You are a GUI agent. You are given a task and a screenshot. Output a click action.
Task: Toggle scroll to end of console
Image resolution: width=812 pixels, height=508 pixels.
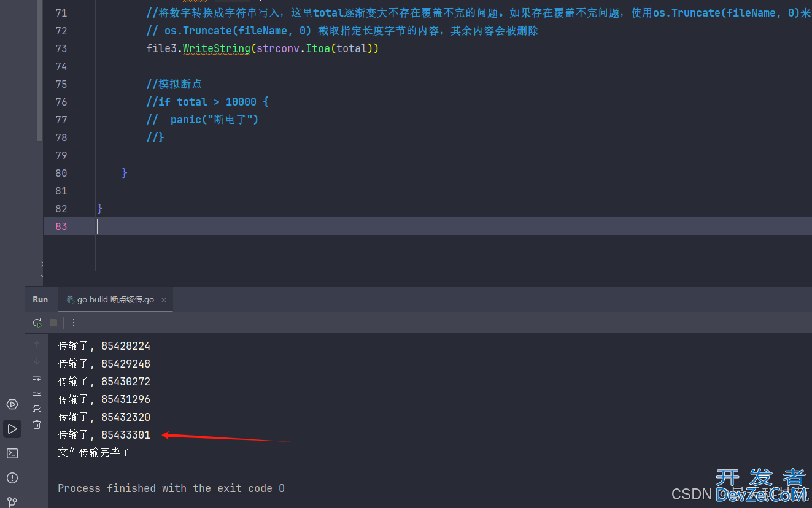(x=37, y=393)
